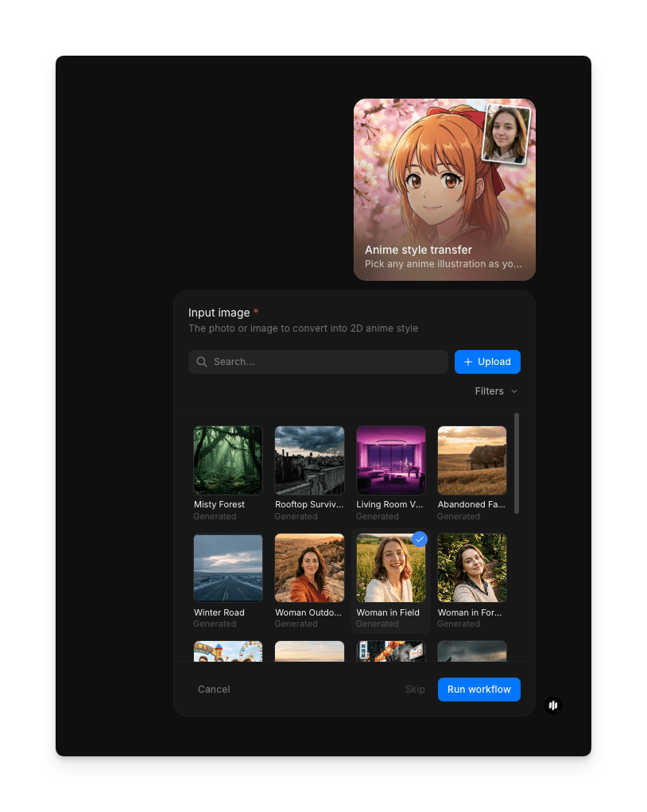Image resolution: width=647 pixels, height=812 pixels.
Task: Expand the Filters dropdown
Action: tap(495, 391)
